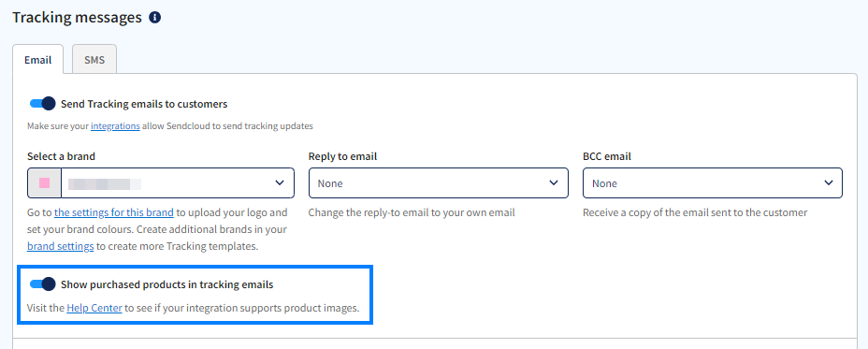The width and height of the screenshot is (868, 349).
Task: Click 'Send Tracking emails to customers' label text
Action: tap(144, 104)
